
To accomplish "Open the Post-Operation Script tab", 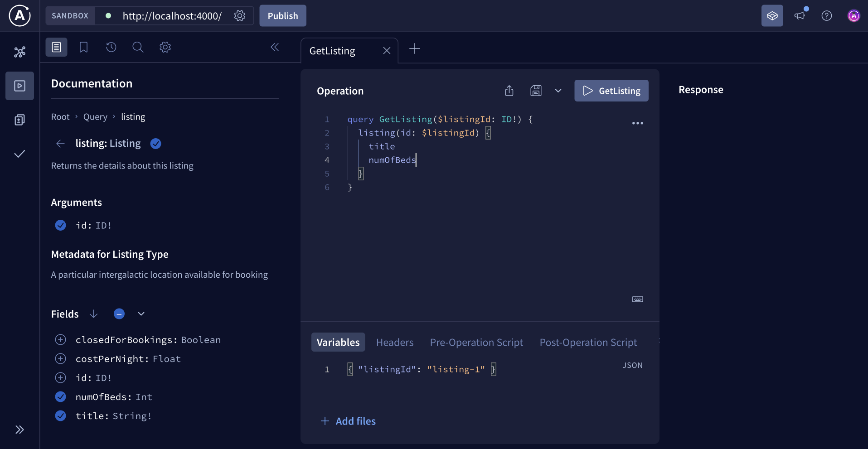I will pyautogui.click(x=588, y=342).
